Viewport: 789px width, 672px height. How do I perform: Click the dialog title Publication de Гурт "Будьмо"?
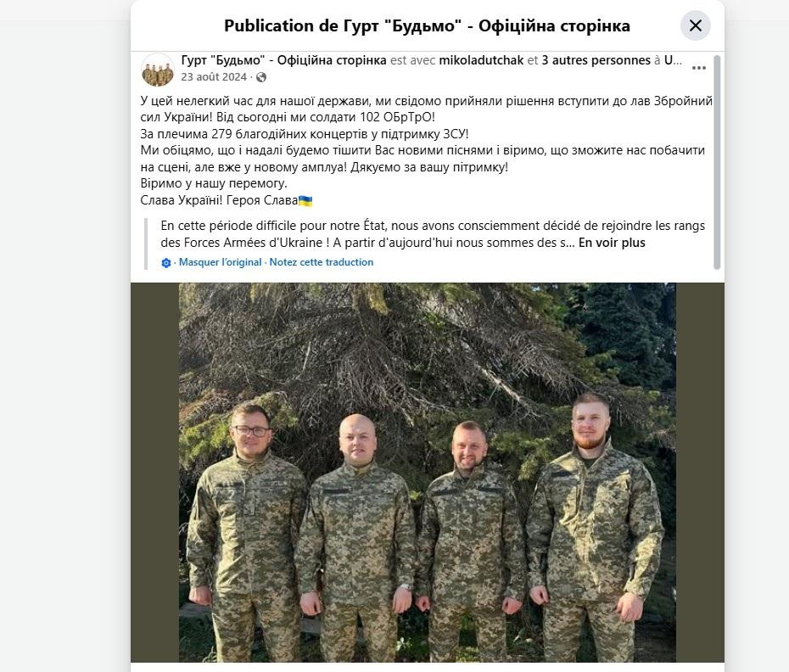pyautogui.click(x=427, y=25)
